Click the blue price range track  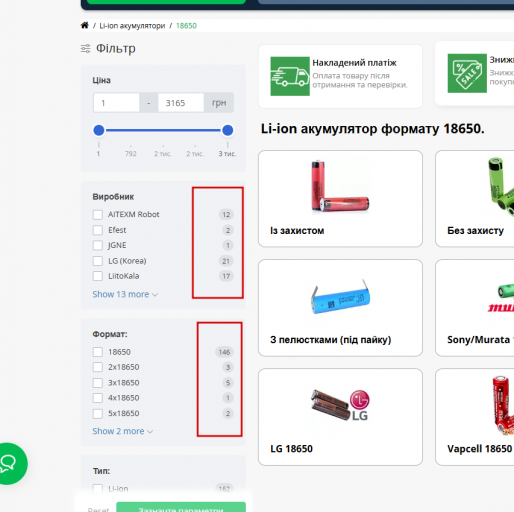(163, 130)
